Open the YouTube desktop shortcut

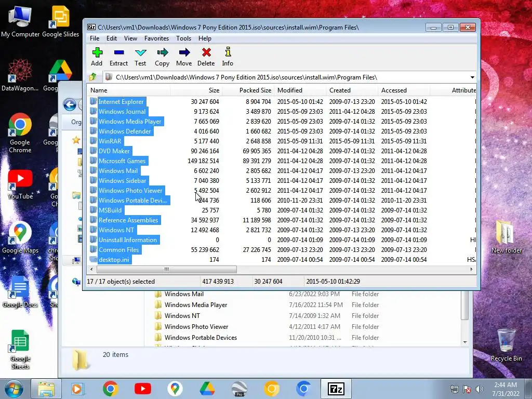pos(20,184)
